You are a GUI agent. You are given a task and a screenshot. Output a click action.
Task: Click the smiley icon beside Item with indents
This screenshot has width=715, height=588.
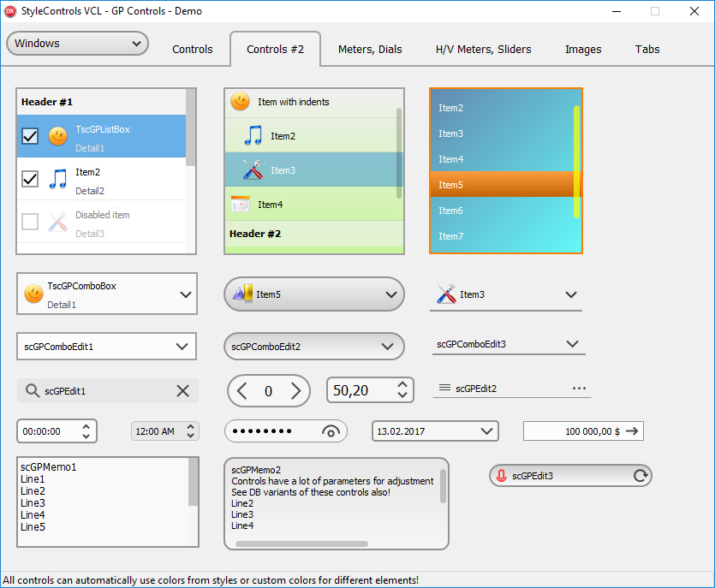pyautogui.click(x=241, y=101)
